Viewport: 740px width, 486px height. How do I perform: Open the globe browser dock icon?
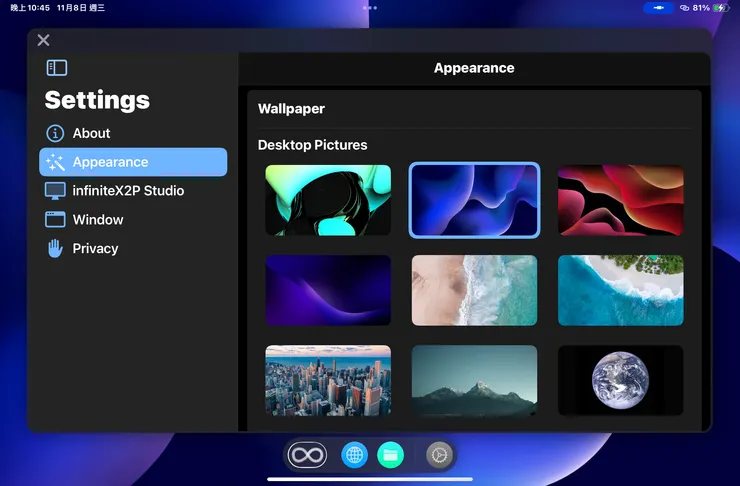click(354, 455)
